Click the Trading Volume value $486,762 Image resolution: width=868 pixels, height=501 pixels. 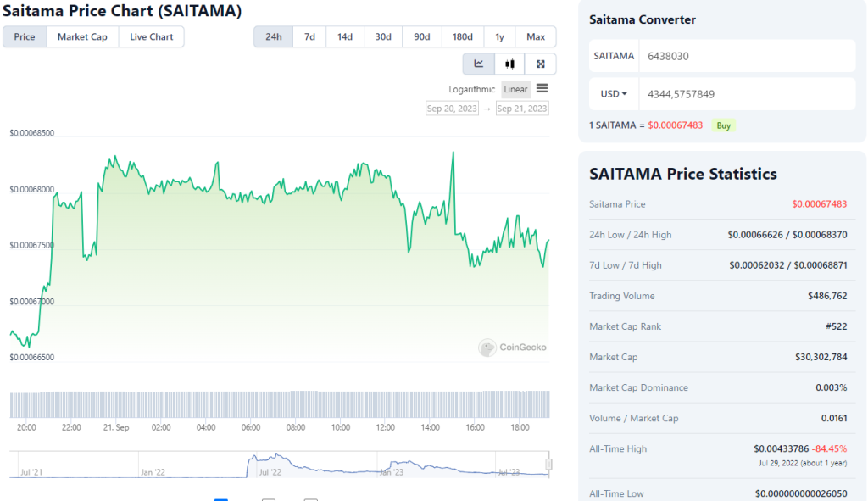coord(827,296)
